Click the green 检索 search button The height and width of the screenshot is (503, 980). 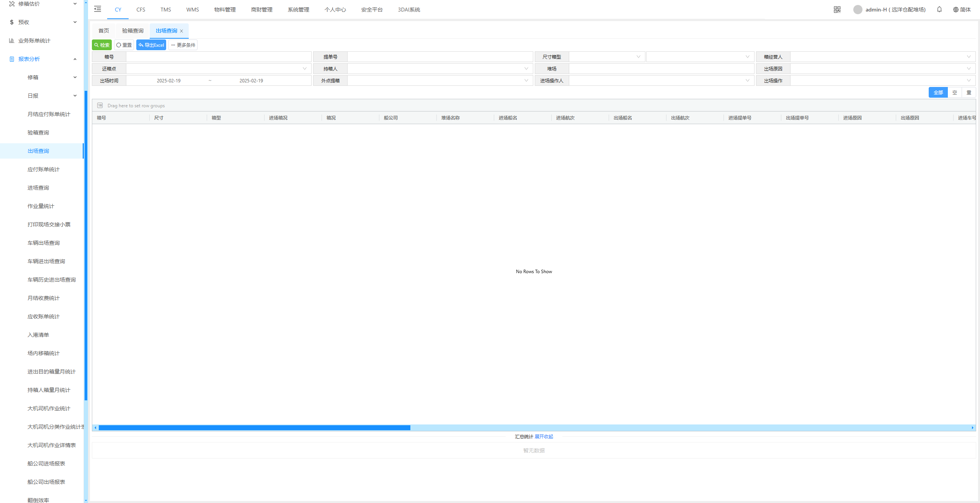click(x=102, y=45)
